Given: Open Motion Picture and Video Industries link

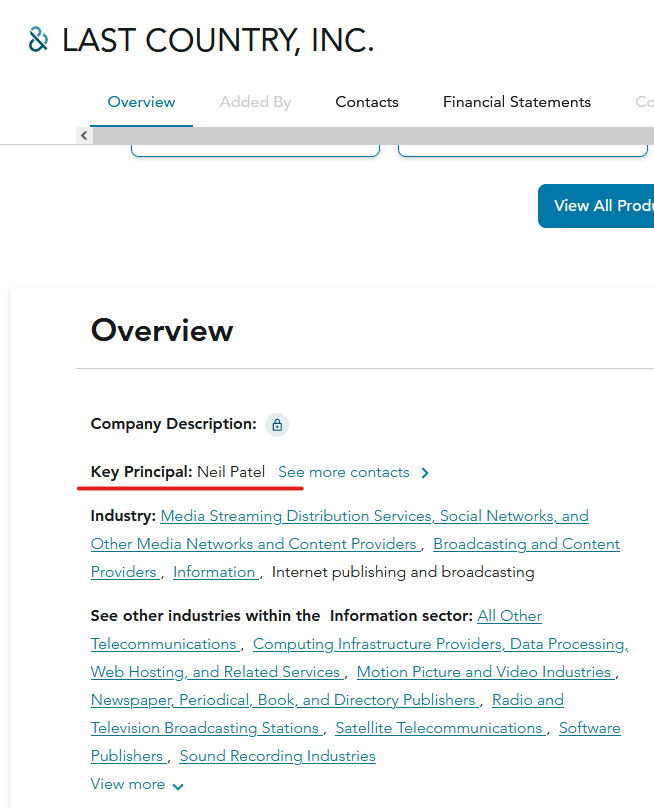Looking at the screenshot, I should click(x=484, y=672).
